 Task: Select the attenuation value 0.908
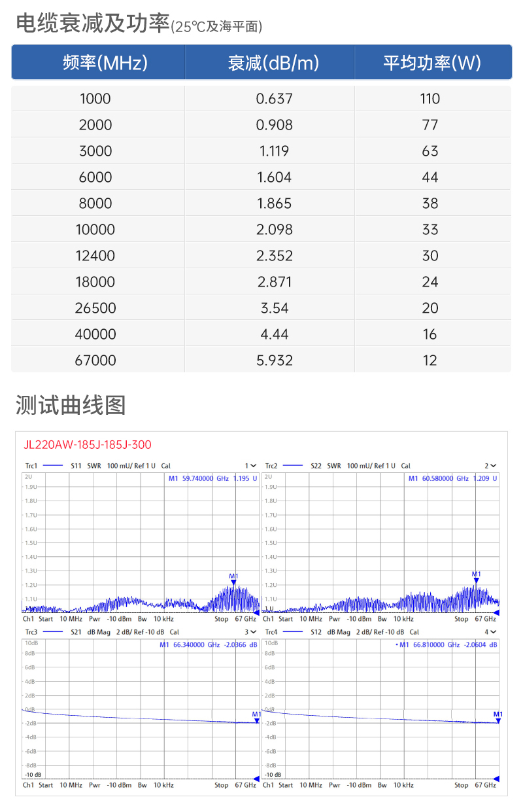275,125
